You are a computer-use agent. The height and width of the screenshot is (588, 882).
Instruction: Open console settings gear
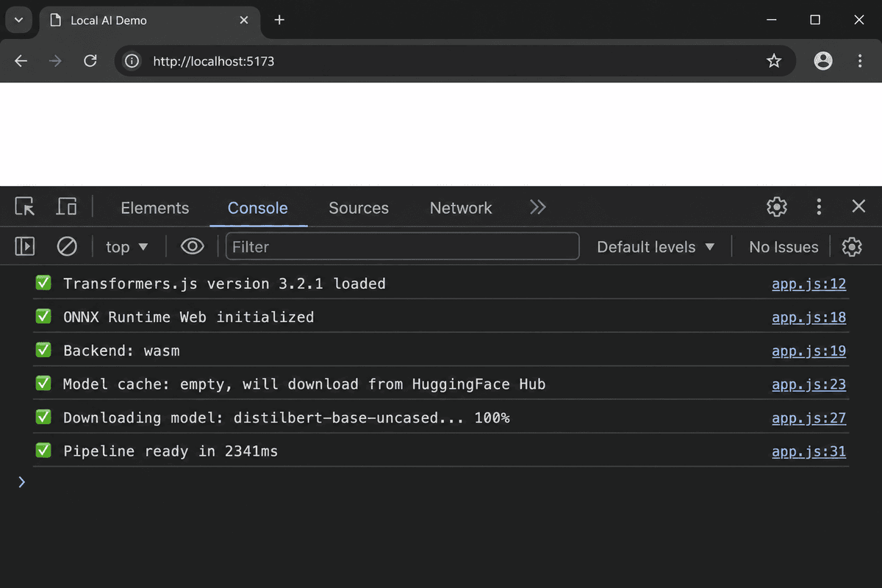tap(852, 246)
